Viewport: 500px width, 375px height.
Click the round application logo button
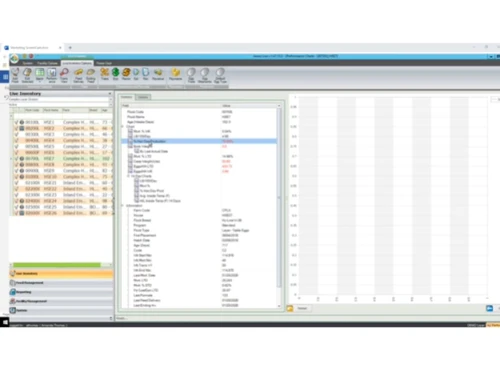coord(14,59)
